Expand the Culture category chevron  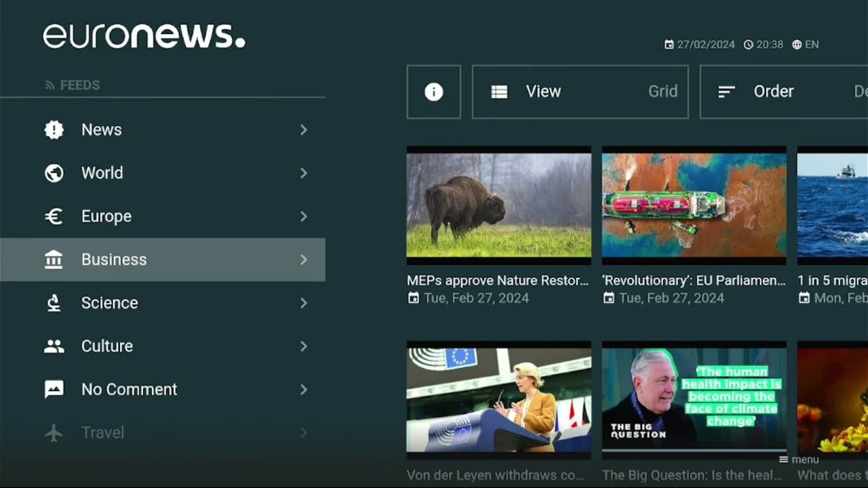[303, 346]
